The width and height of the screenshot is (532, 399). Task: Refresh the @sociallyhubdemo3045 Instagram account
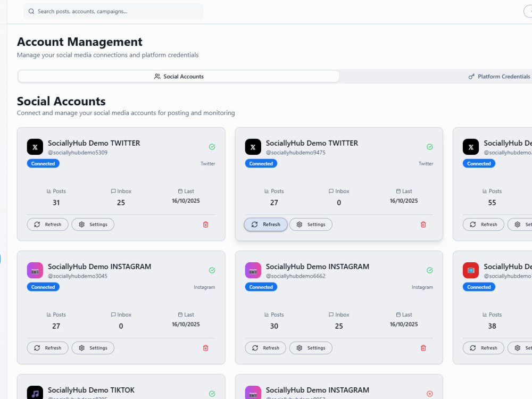coord(47,348)
